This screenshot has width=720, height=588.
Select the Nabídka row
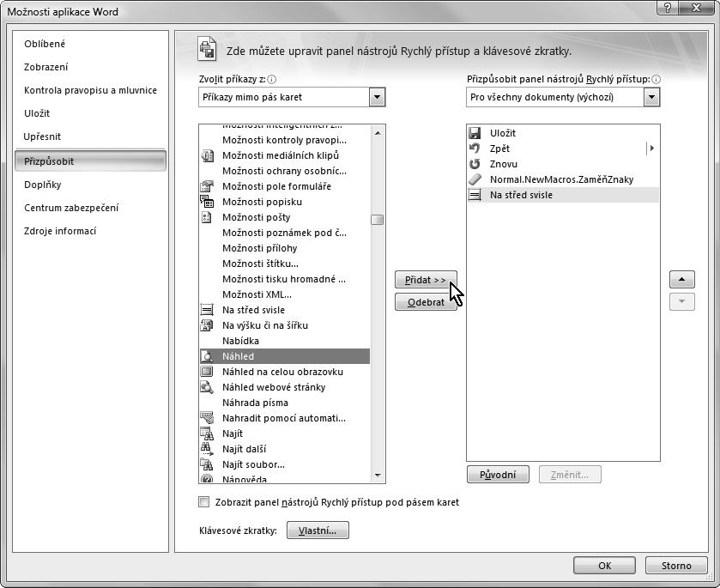pyautogui.click(x=284, y=341)
